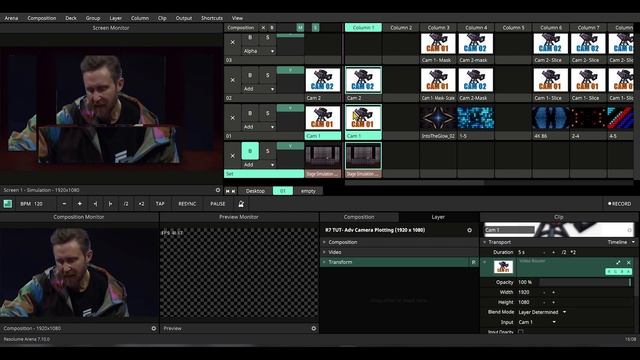Click the TAP tempo button

[x=160, y=204]
